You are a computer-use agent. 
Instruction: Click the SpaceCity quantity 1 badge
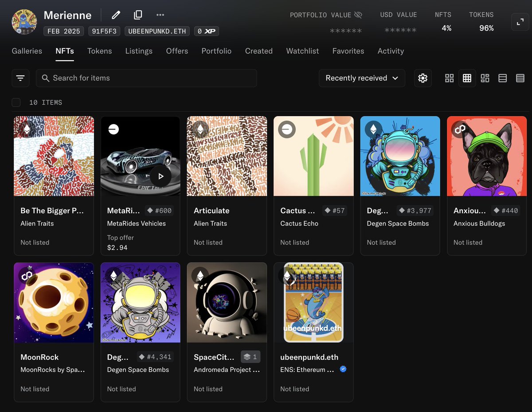pyautogui.click(x=250, y=357)
